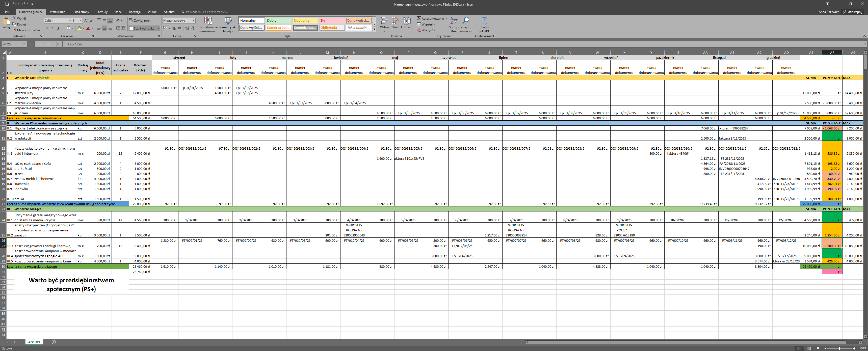Viewport: 868px width, 351px height.
Task: Open the Name Box dropdown AF26
Action: click(x=24, y=44)
